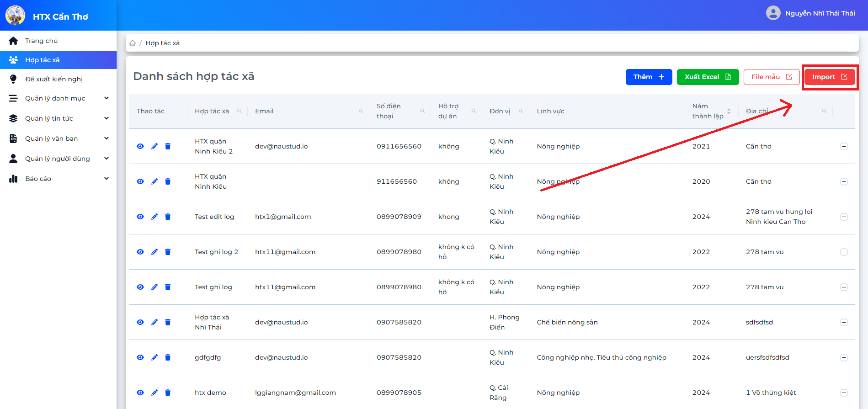View details of the 2020 HTX quận Ninh Kiều
This screenshot has width=868, height=409.
pyautogui.click(x=140, y=181)
